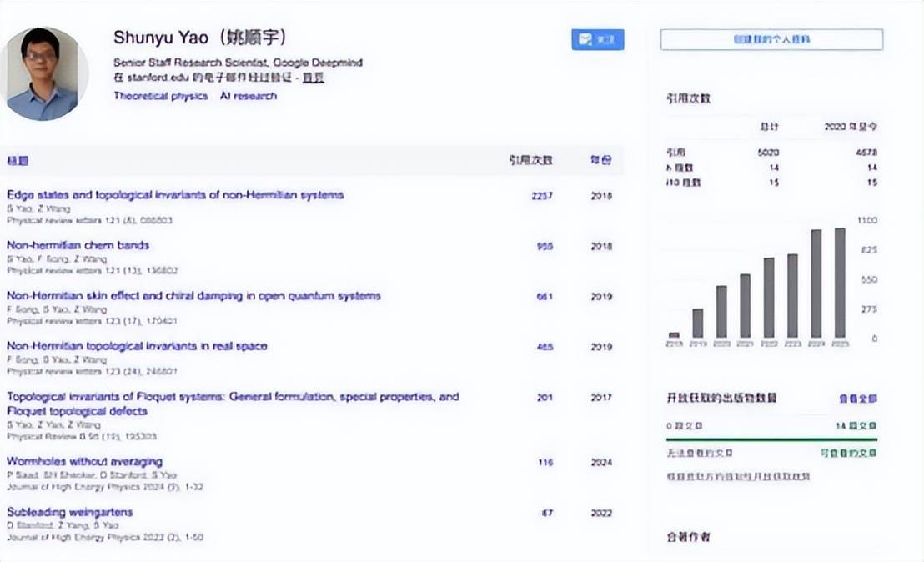Viewport: 924px width, 562px height.
Task: Click the 2257 citation count link
Action: coord(542,196)
